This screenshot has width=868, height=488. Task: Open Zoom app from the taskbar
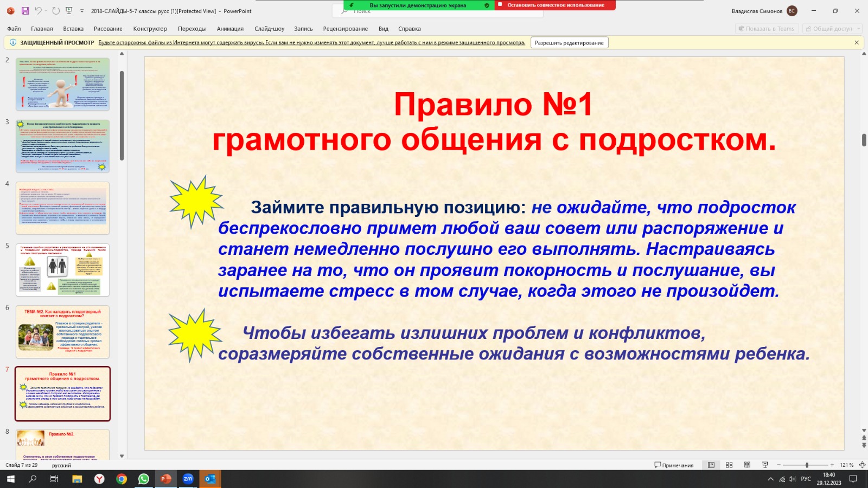coord(188,479)
